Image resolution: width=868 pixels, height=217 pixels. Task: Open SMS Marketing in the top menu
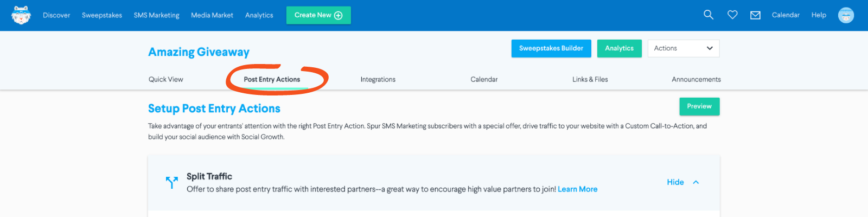[157, 15]
